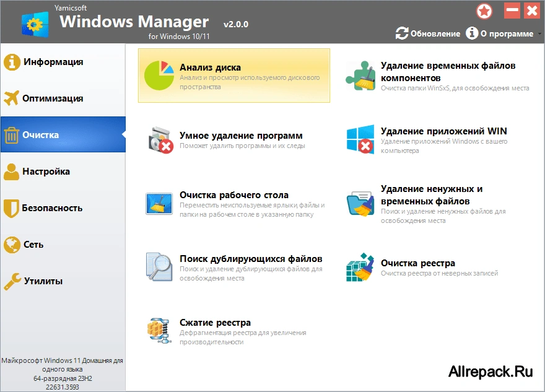
Task: Click the folder with broom icon
Action: [x=360, y=204]
